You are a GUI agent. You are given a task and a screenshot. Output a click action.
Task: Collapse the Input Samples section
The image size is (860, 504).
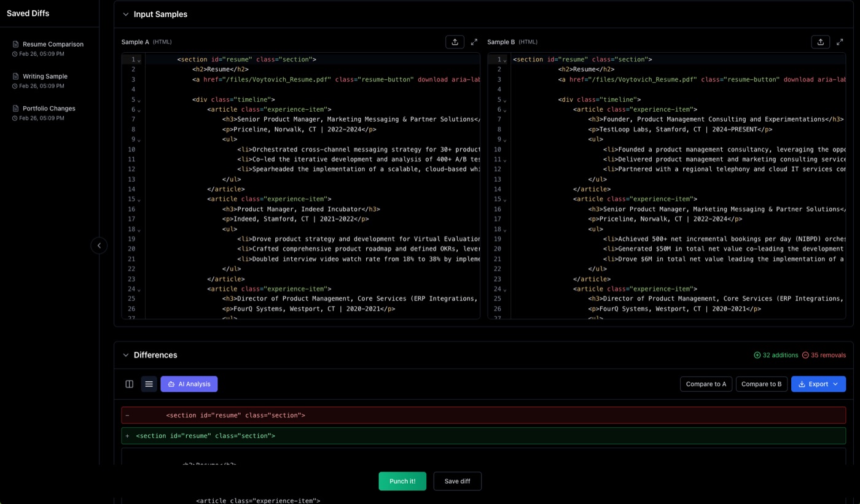(x=126, y=14)
